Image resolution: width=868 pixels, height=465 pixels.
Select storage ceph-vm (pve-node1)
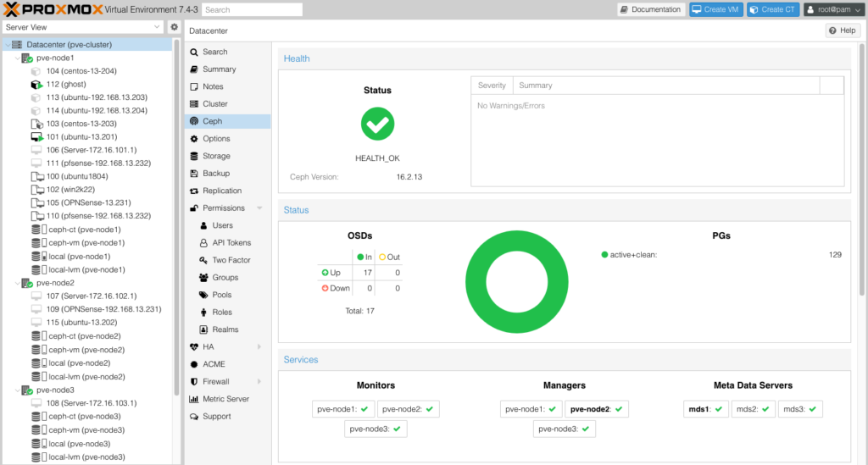pyautogui.click(x=86, y=243)
